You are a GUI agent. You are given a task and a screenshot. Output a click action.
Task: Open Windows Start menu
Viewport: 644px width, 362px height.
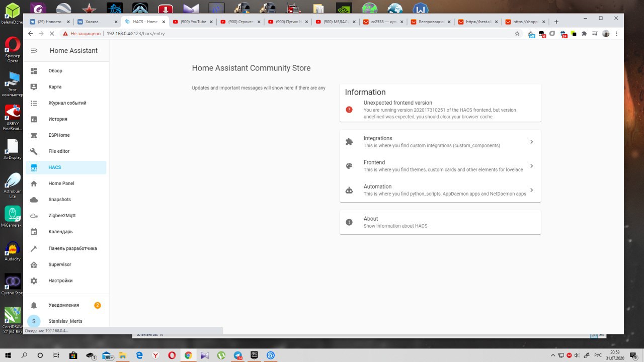[9, 355]
